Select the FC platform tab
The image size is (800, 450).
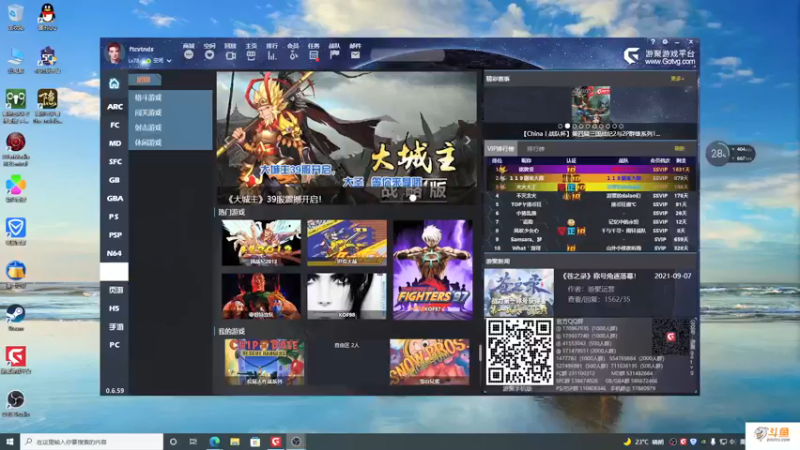pos(115,125)
